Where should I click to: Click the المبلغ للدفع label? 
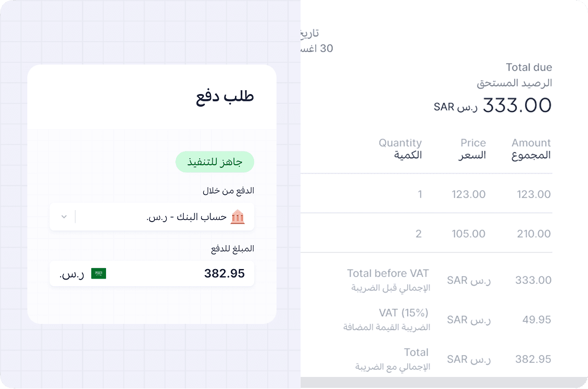pos(231,248)
